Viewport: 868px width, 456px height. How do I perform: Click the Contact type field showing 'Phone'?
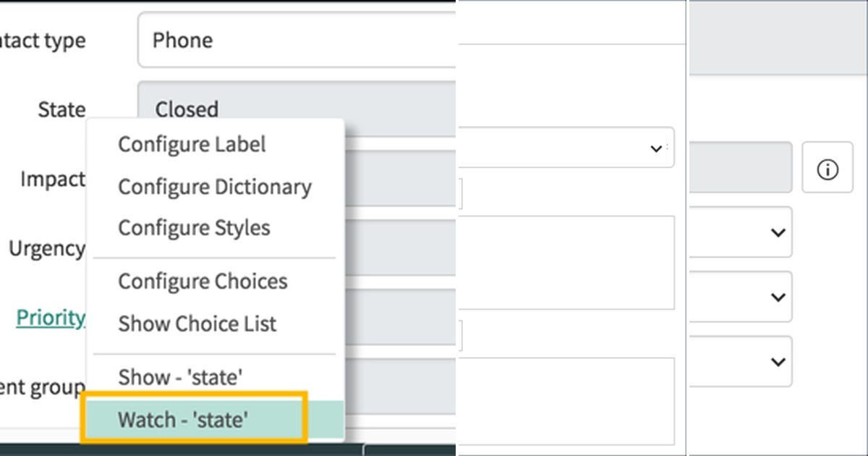pos(304,41)
